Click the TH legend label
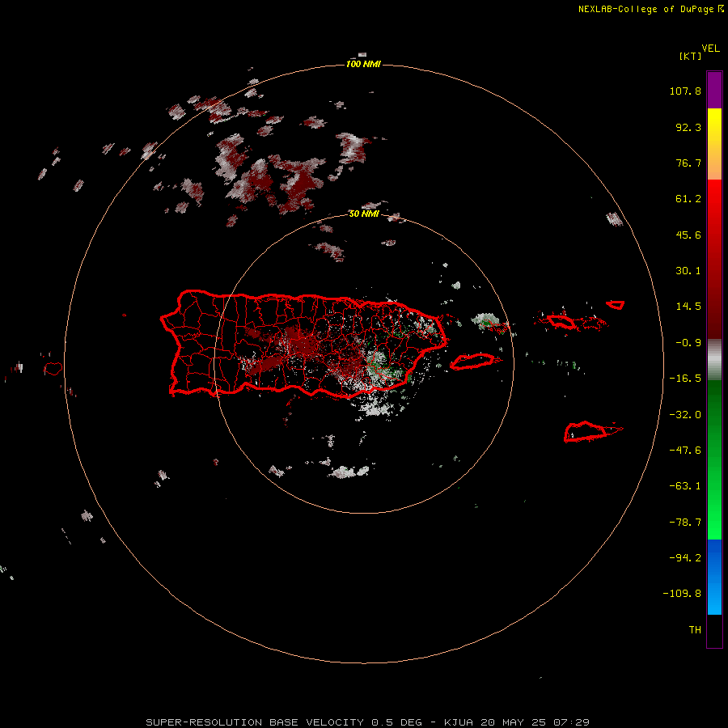 click(695, 630)
